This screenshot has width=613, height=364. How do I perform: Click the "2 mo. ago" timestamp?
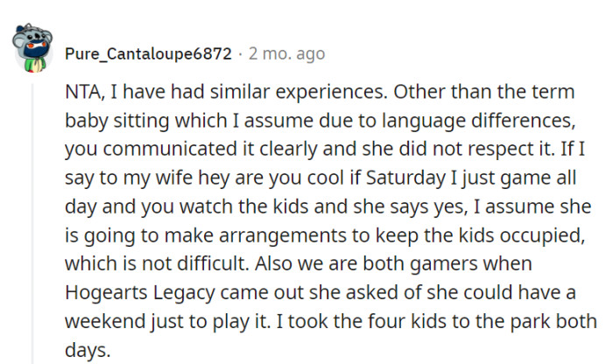click(286, 54)
